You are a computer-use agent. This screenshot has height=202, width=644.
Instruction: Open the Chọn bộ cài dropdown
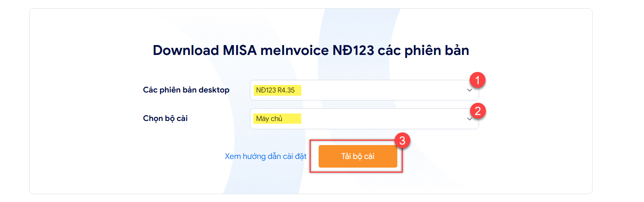click(364, 119)
